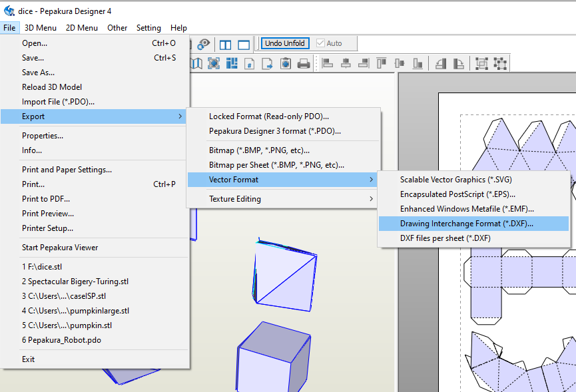The image size is (576, 392).
Task: Choose Print... menu entry
Action: (95, 184)
